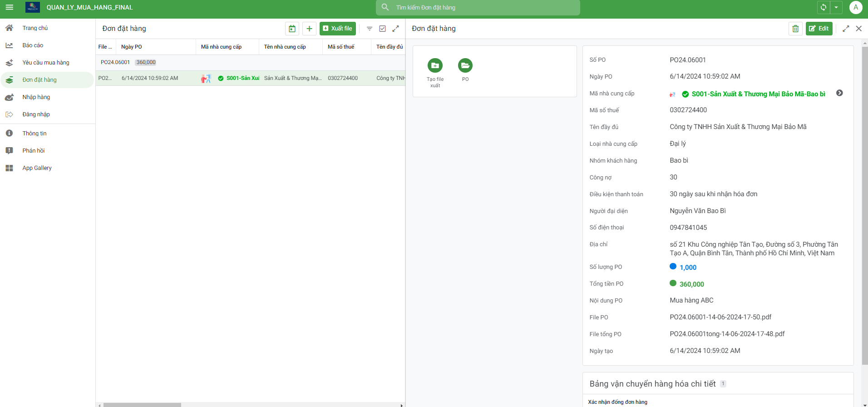Viewport: 868px width, 407px height.
Task: Click the Tạo file xuất action icon
Action: [435, 66]
